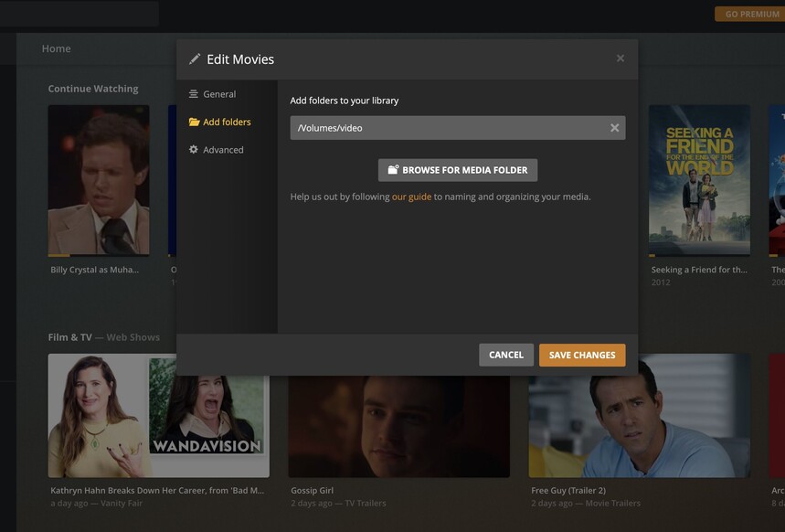The height and width of the screenshot is (532, 785).
Task: Click the pencil icon beside Edit Movies
Action: [x=195, y=59]
